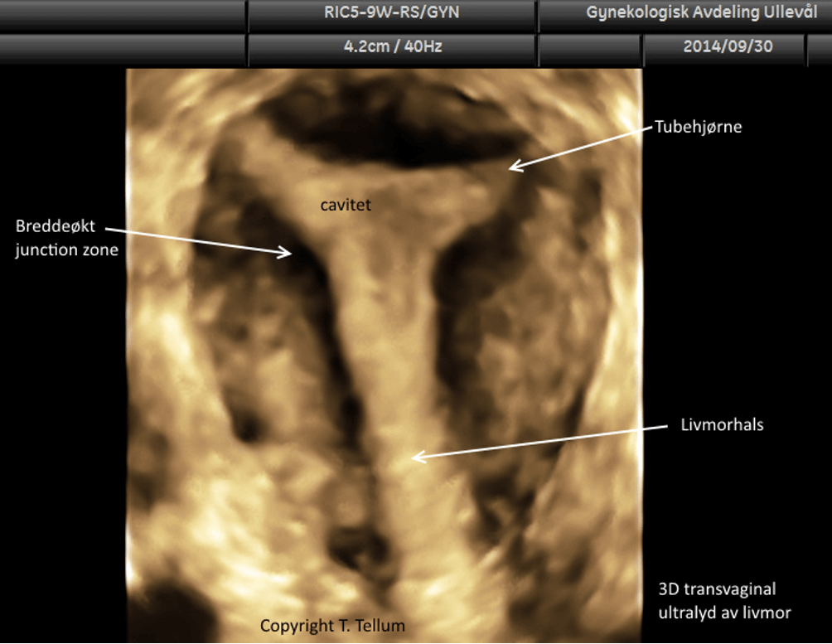This screenshot has height=644, width=832.
Task: Select the Livmorhals annotation label
Action: point(722,424)
